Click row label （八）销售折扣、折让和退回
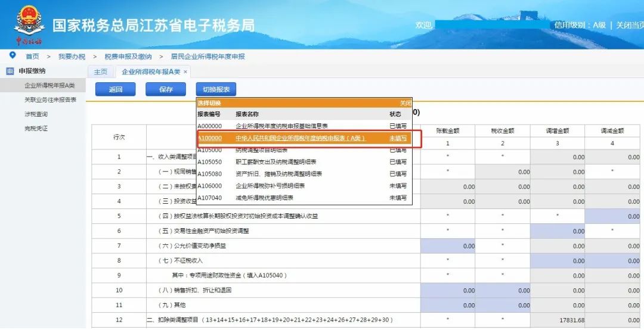Screen dimensions: 644x330 click(194, 290)
